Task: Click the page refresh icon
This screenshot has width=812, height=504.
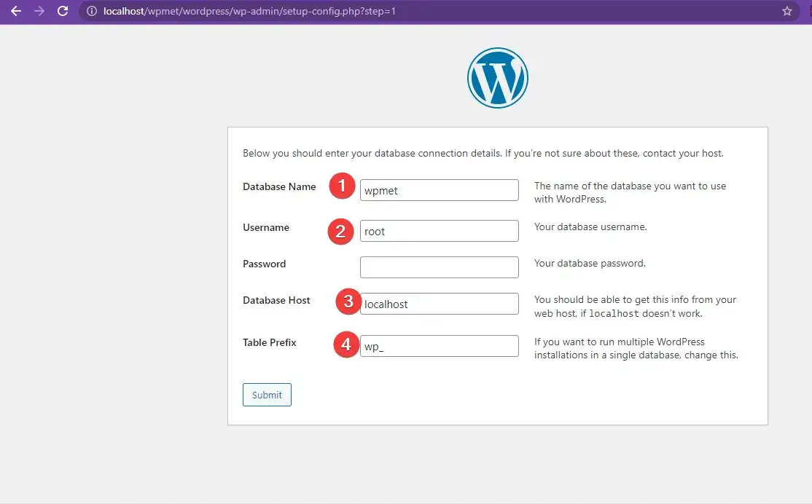Action: pyautogui.click(x=63, y=11)
